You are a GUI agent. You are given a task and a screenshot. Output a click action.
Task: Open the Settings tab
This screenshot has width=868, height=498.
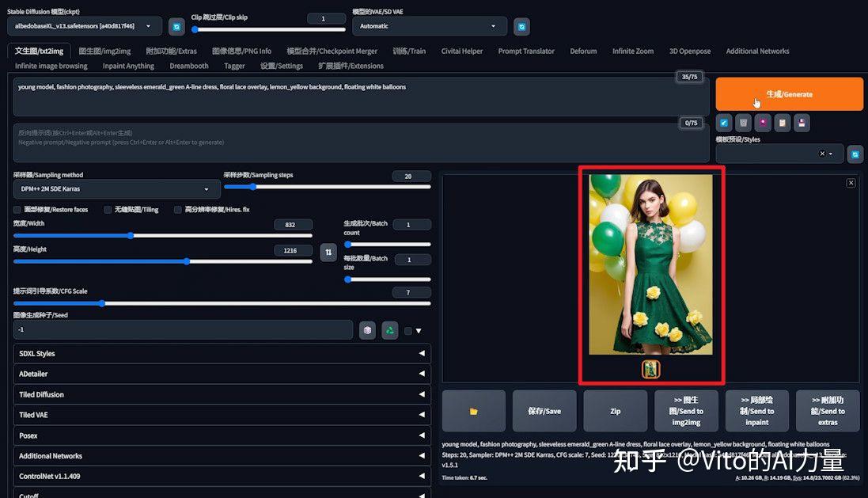point(281,66)
